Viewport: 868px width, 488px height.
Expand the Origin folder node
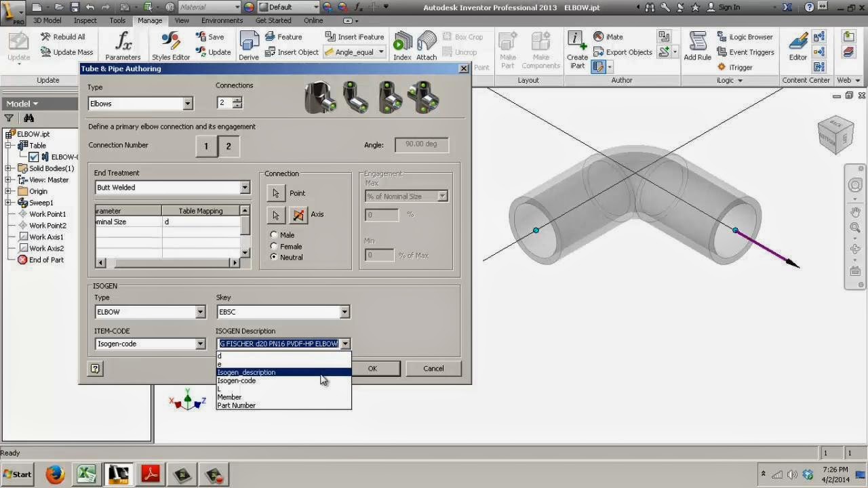[x=8, y=191]
